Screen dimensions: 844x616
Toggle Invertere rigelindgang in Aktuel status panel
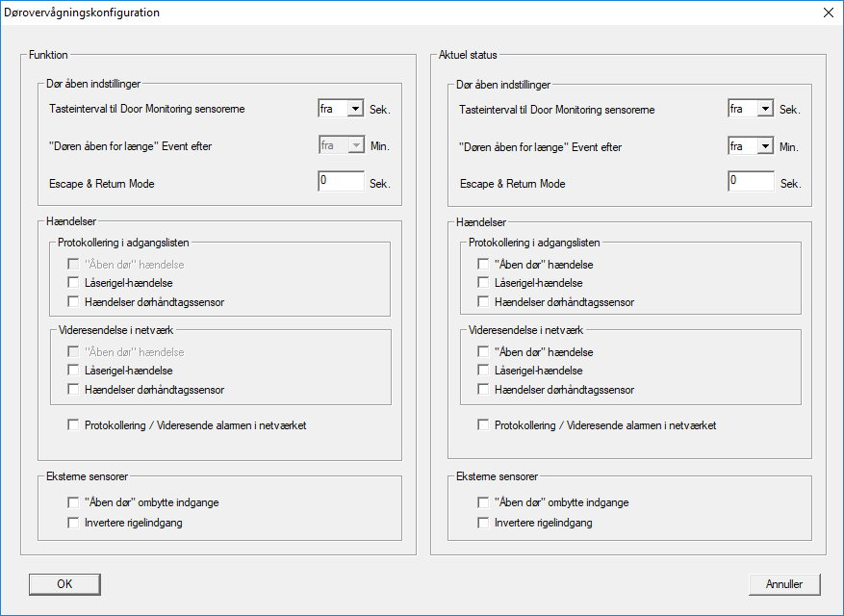(483, 523)
